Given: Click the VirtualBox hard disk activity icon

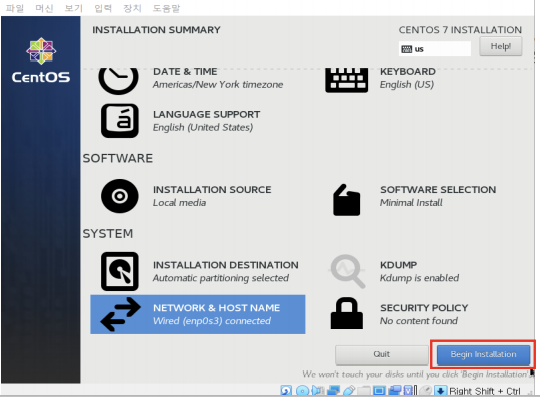Looking at the screenshot, I should click(286, 391).
